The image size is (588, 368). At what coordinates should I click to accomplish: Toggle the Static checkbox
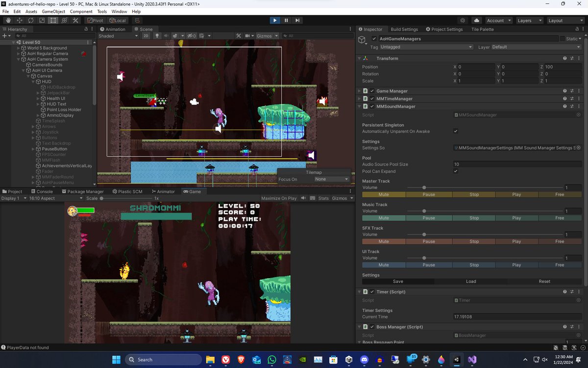pyautogui.click(x=563, y=39)
